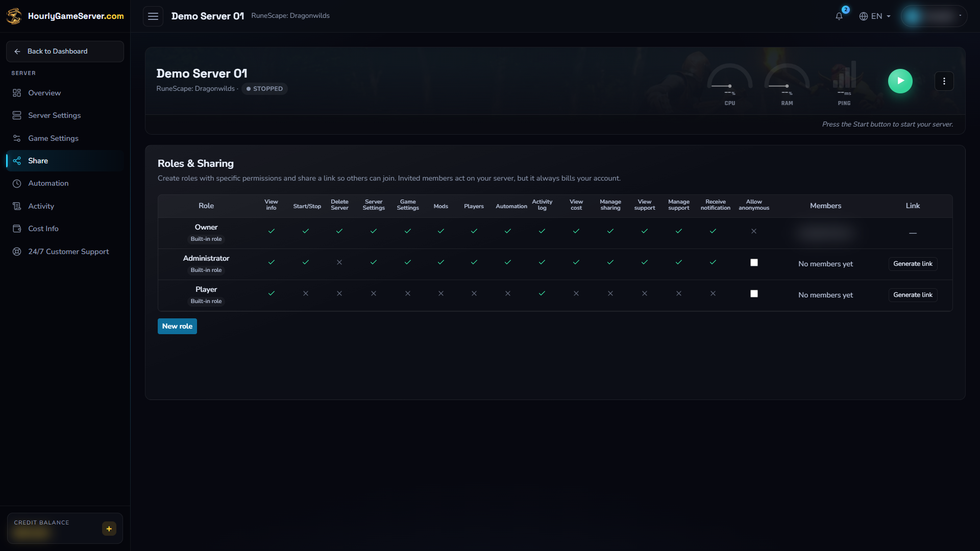Go back to Dashboard
The height and width of the screenshot is (551, 980).
tap(65, 52)
